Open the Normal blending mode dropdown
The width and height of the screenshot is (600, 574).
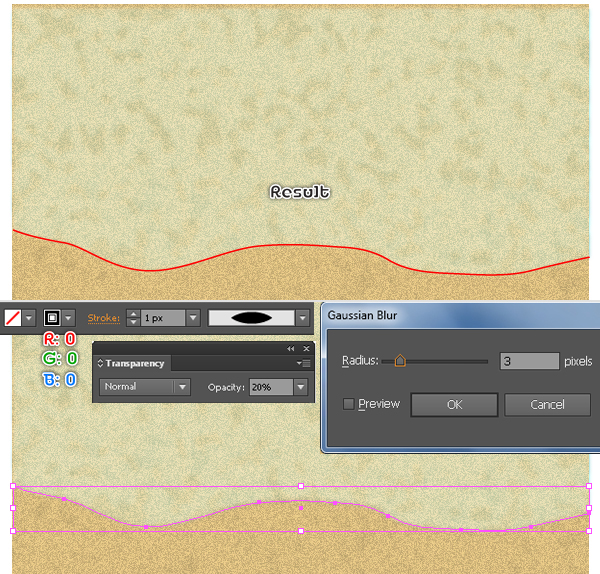tap(145, 387)
